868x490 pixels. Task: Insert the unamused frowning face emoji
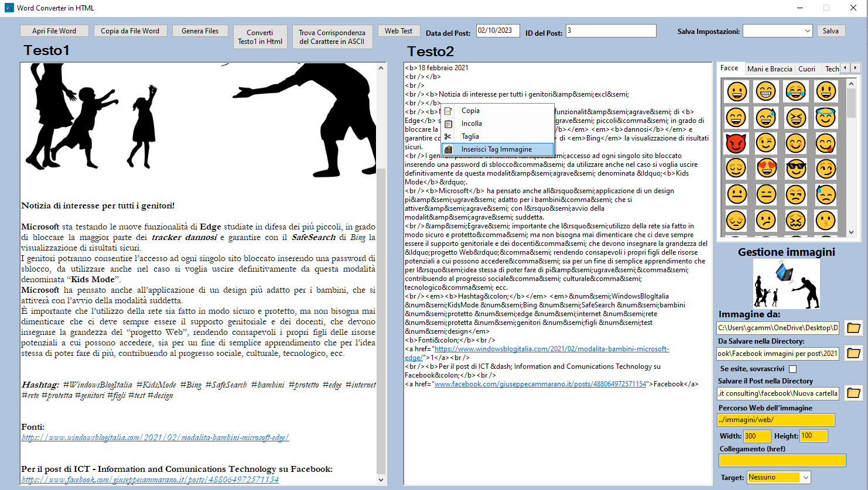click(795, 194)
